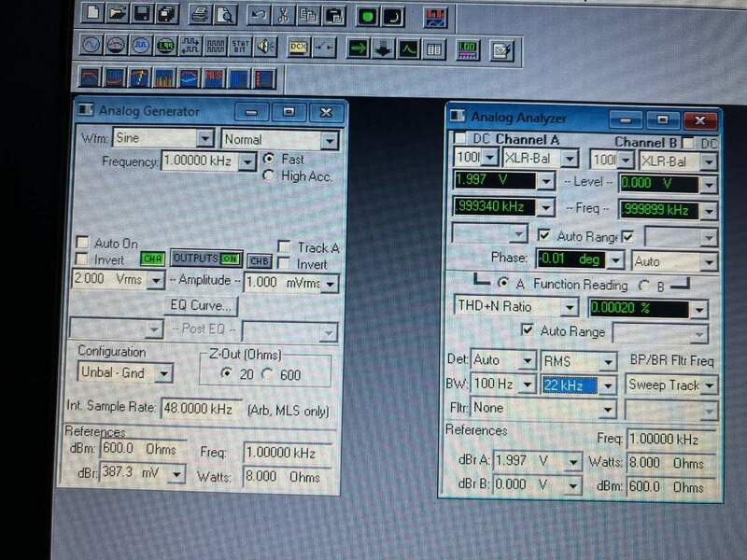This screenshot has width=747, height=560.
Task: Click the EQ Curve... button
Action: pos(202,306)
